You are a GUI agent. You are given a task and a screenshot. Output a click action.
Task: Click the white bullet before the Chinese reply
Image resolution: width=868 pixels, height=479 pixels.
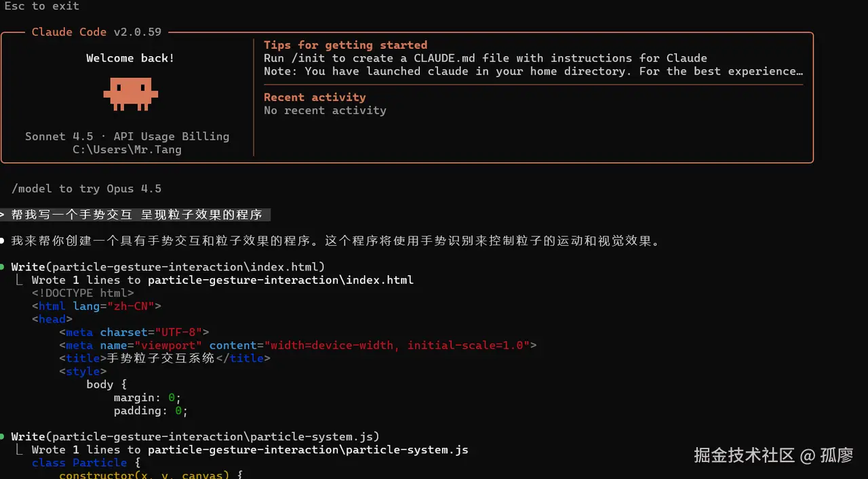(3, 241)
